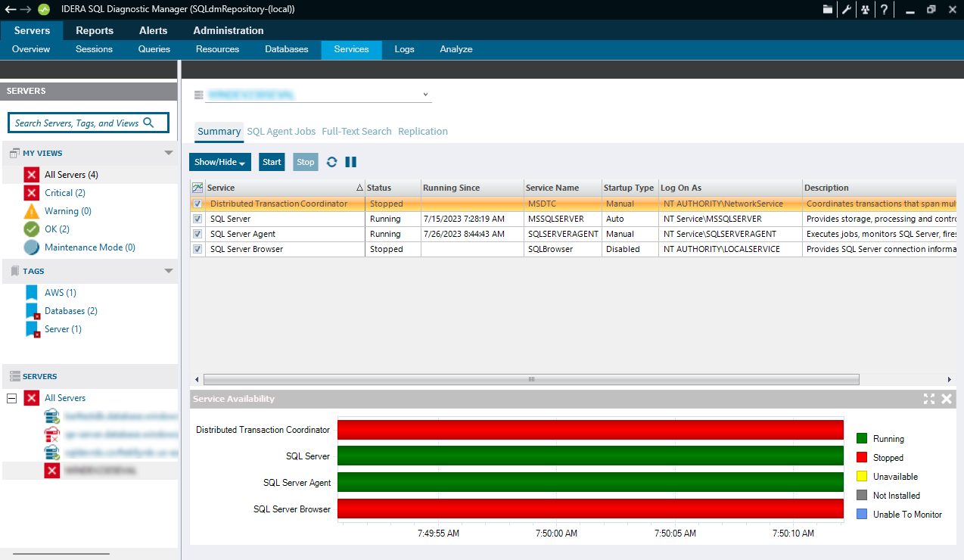This screenshot has height=560, width=964.
Task: Collapse the All Servers tree node
Action: click(x=11, y=398)
